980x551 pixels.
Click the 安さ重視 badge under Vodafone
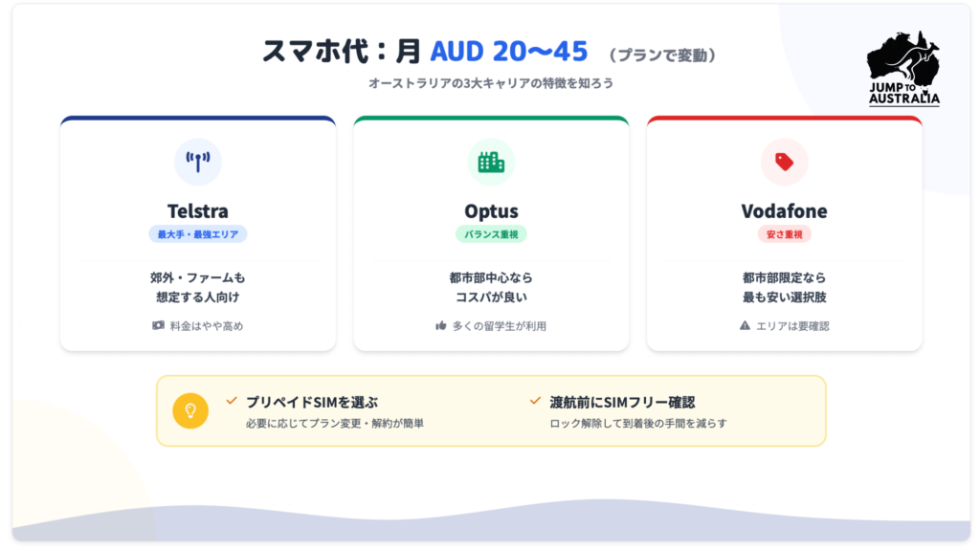click(784, 233)
